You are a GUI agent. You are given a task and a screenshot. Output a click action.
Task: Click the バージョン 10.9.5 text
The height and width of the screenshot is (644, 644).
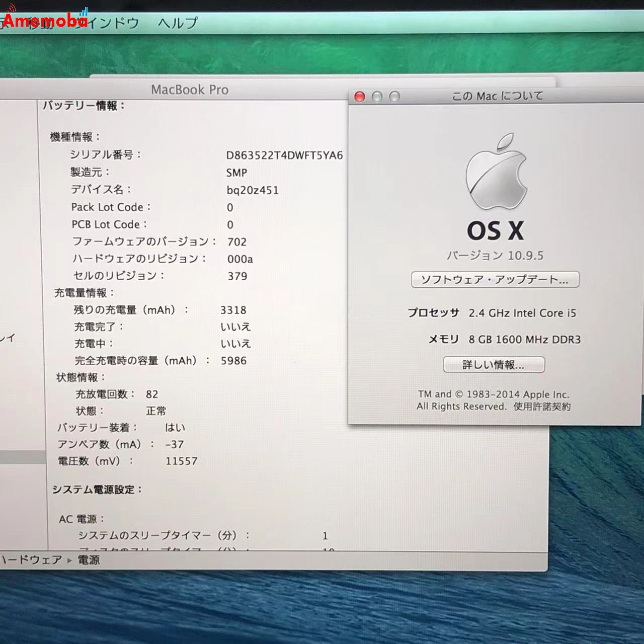pos(495,256)
